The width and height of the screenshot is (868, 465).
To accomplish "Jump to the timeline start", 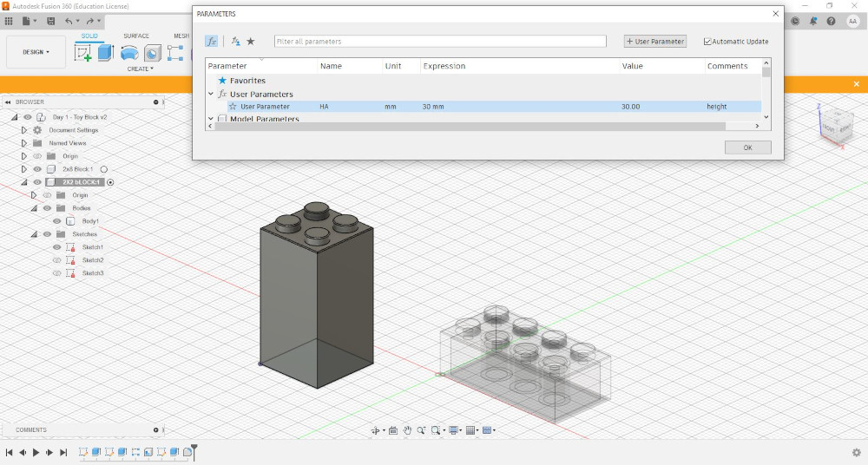I will [x=9, y=452].
